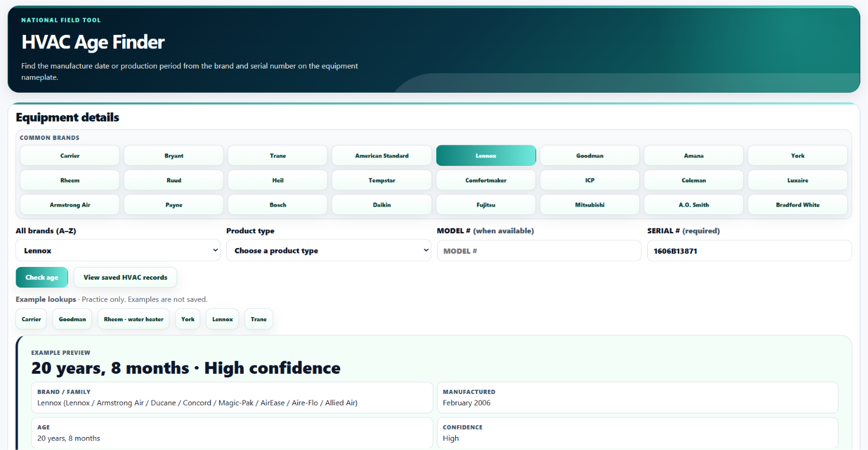
Task: Select the Heil brand button
Action: tap(278, 180)
